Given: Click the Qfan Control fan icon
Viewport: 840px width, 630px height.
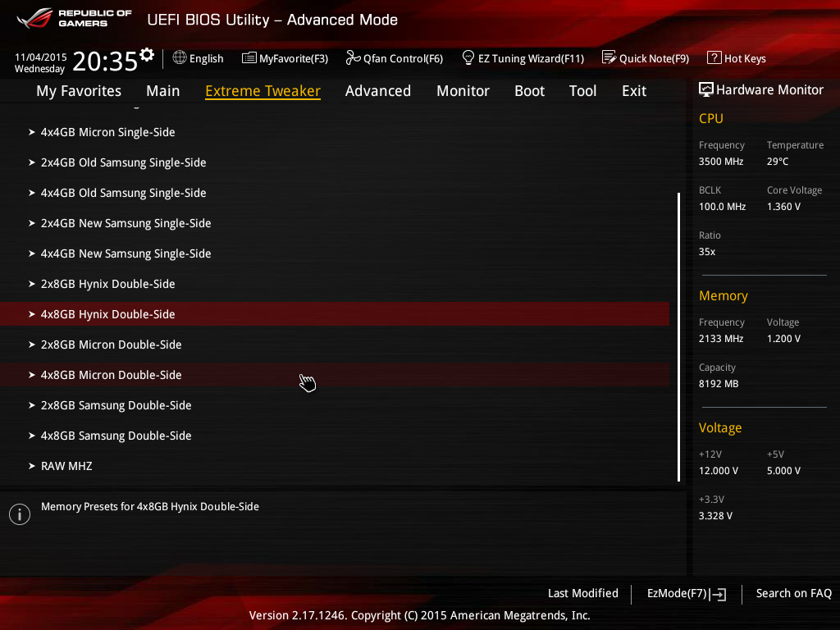Looking at the screenshot, I should tap(353, 57).
